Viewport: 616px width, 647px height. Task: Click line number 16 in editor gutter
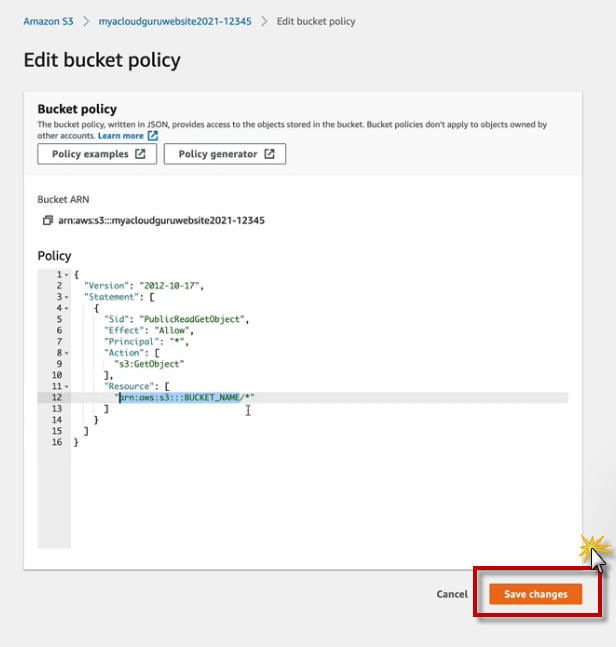coord(57,442)
